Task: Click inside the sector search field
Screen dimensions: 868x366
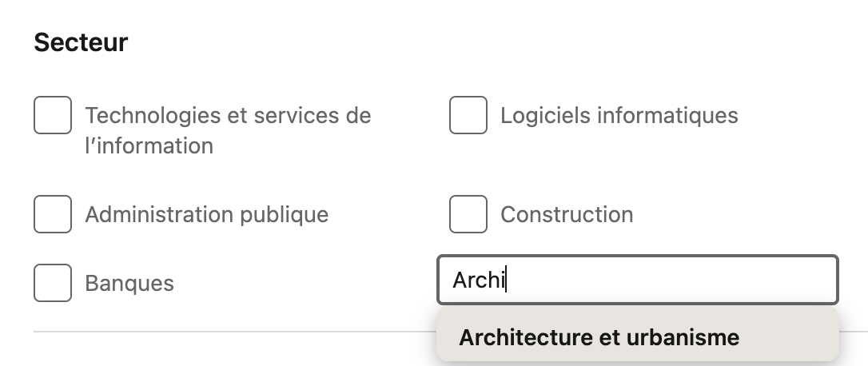Action: (x=638, y=280)
